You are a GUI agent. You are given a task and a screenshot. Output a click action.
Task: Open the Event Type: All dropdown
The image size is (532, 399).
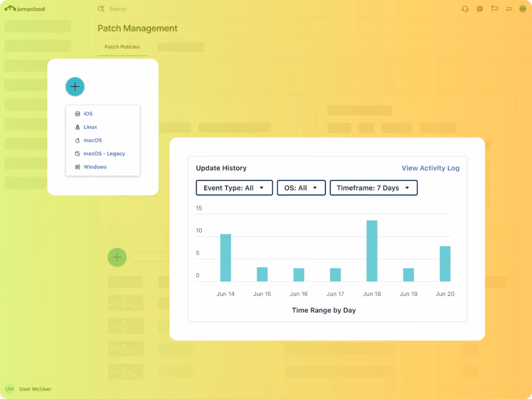[234, 188]
